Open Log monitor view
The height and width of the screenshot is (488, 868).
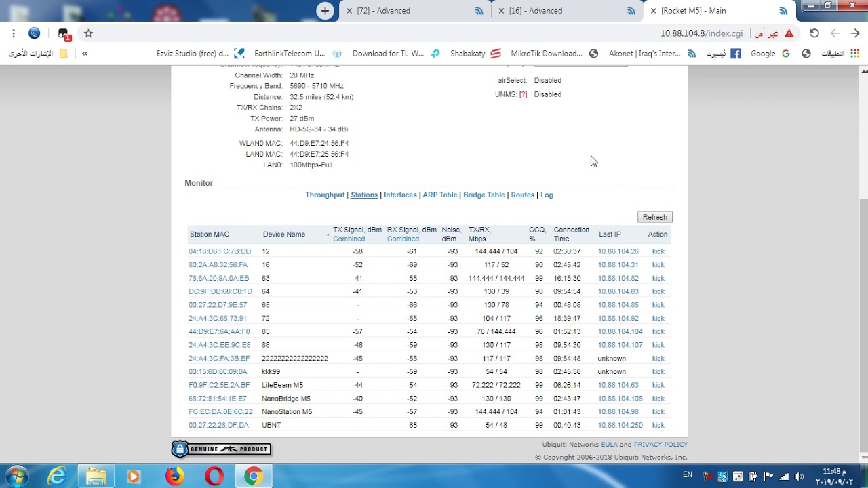click(x=547, y=195)
